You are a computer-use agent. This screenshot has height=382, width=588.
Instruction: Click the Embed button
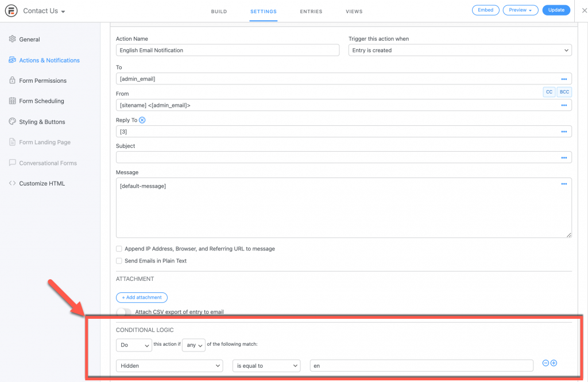pyautogui.click(x=485, y=10)
